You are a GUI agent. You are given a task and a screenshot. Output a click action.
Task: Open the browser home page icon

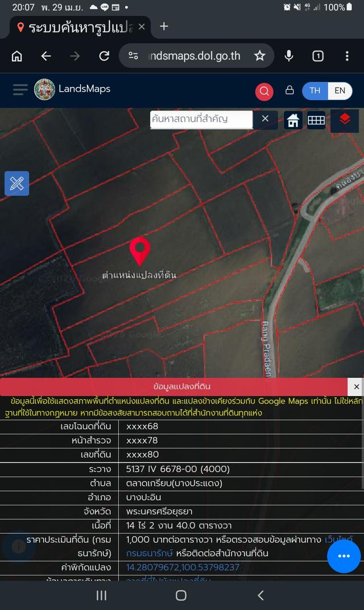16,56
